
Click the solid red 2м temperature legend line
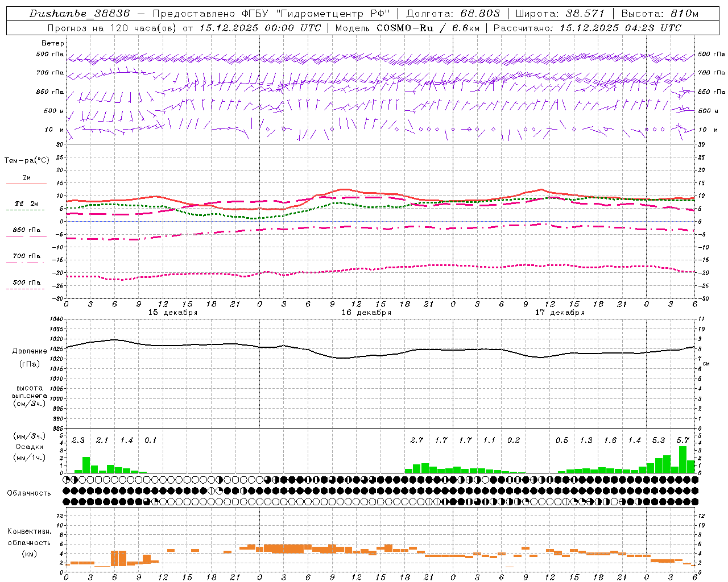[x=26, y=184]
